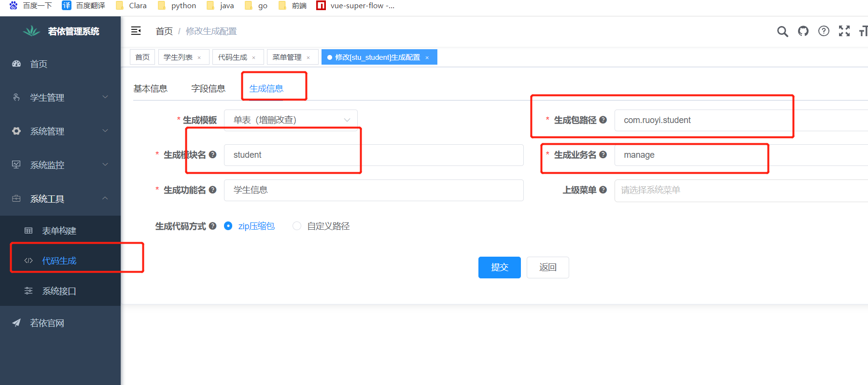Switch to the 字段信息 tab
The width and height of the screenshot is (868, 385).
tap(209, 88)
